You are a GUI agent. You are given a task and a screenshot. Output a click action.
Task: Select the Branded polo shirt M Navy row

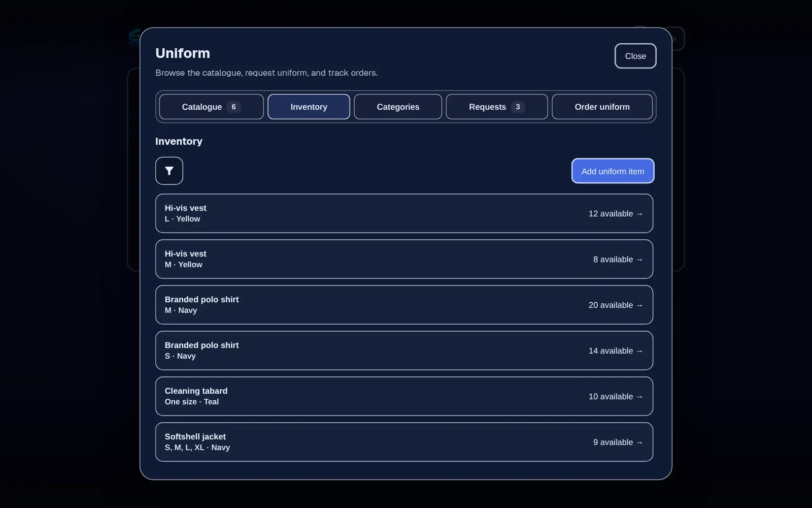click(404, 305)
